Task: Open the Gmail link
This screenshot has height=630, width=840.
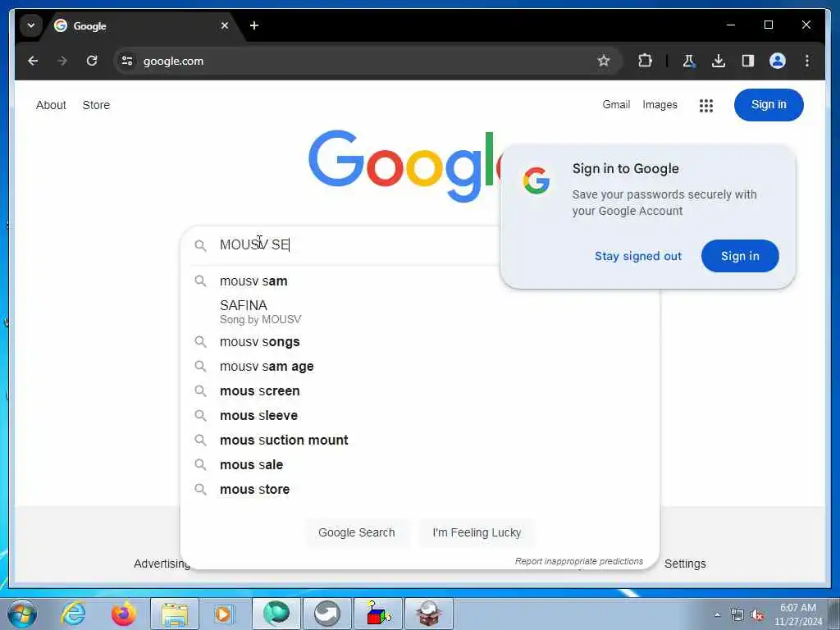Action: tap(616, 104)
